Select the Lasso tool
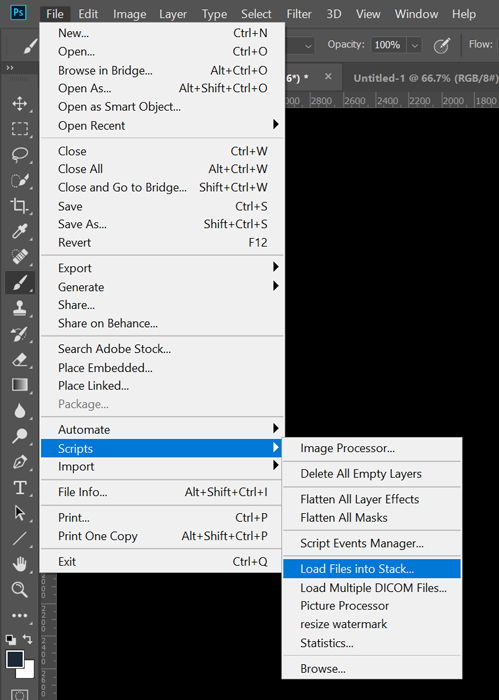Image resolution: width=499 pixels, height=700 pixels. (19, 154)
